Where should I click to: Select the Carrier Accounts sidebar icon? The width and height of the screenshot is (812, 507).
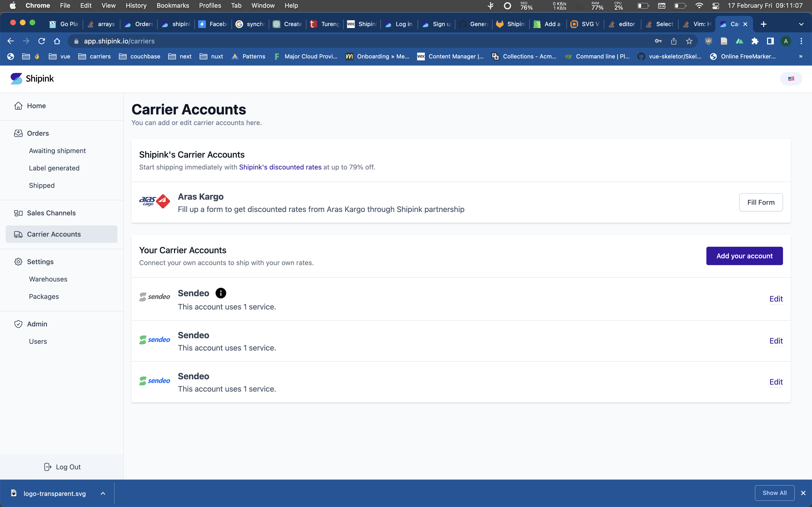(x=18, y=234)
